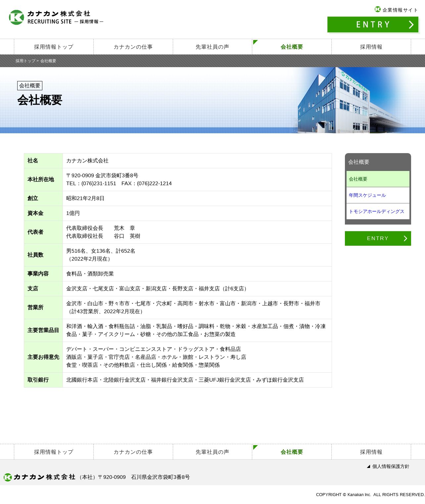Viewport: 425px width, 504px height.
Task: Click the large ENTRY button in the header
Action: coord(373,25)
